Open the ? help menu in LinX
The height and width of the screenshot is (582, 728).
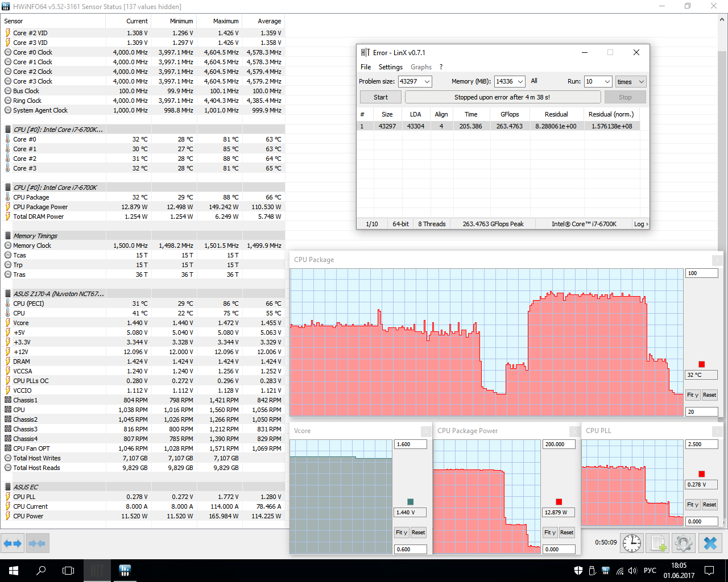441,67
